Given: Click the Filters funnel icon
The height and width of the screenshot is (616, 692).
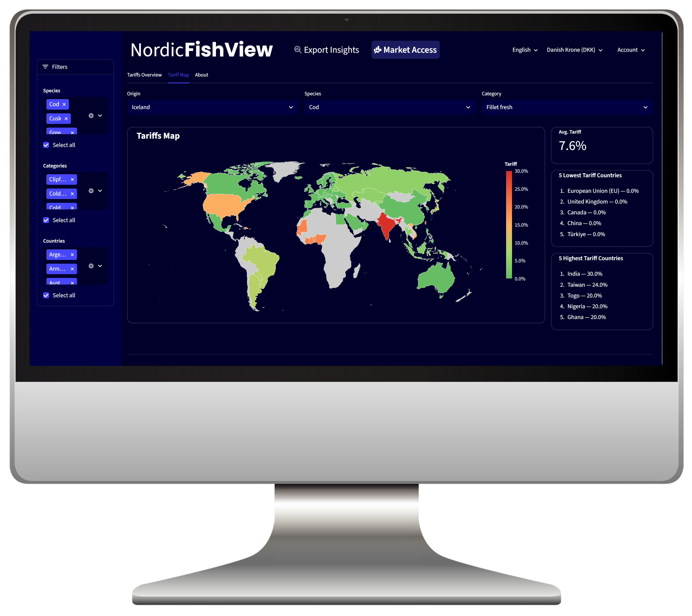Looking at the screenshot, I should 45,67.
